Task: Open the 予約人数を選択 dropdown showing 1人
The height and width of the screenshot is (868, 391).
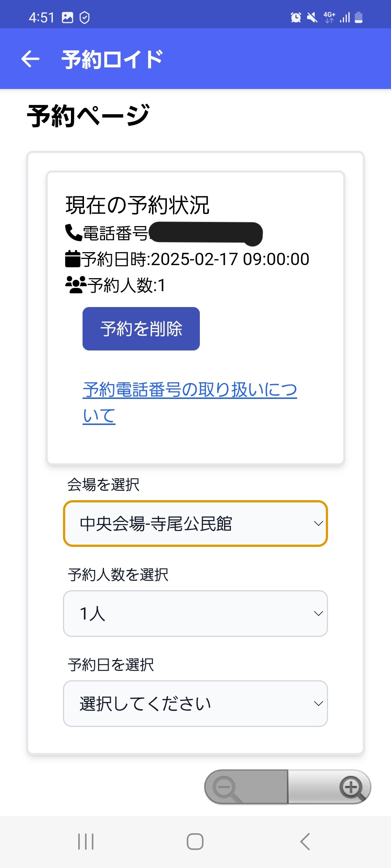Action: point(195,613)
